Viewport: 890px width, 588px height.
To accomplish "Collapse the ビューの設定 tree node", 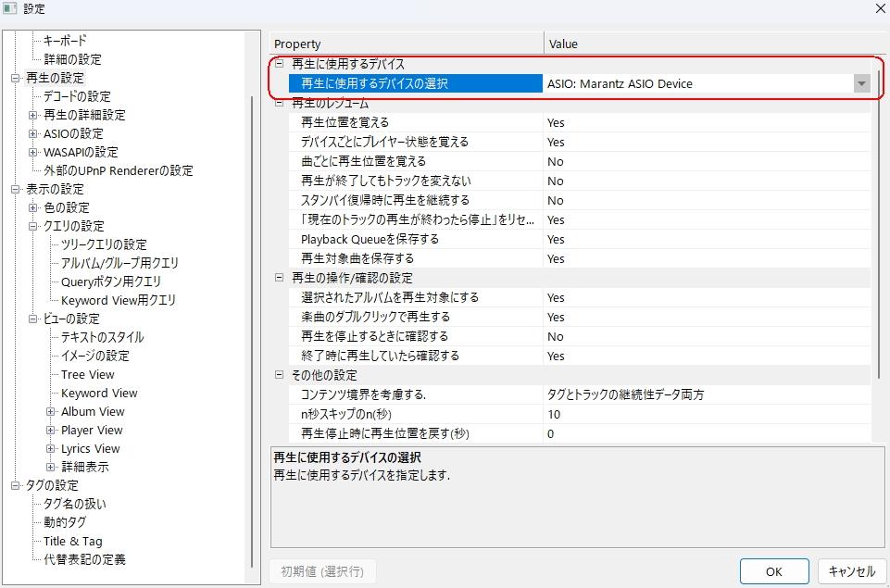I will [x=33, y=319].
